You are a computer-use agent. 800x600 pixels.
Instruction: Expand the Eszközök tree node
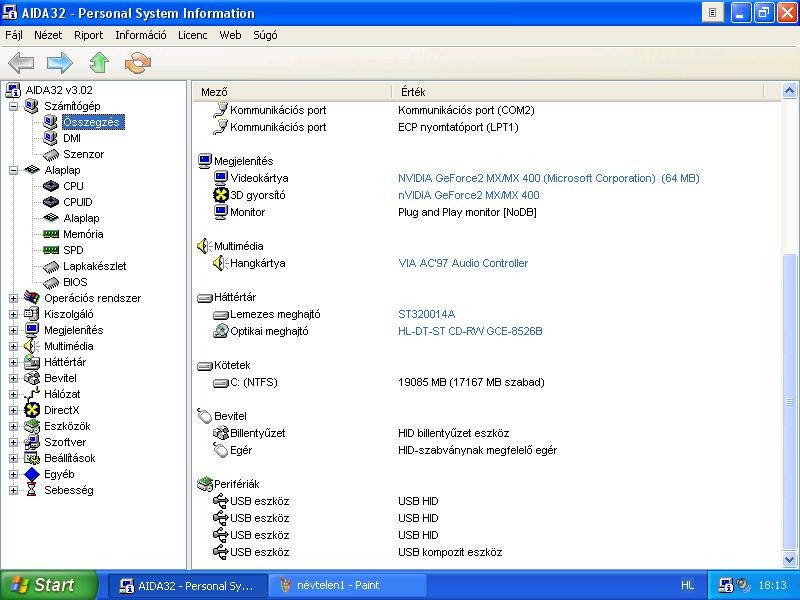(x=13, y=427)
